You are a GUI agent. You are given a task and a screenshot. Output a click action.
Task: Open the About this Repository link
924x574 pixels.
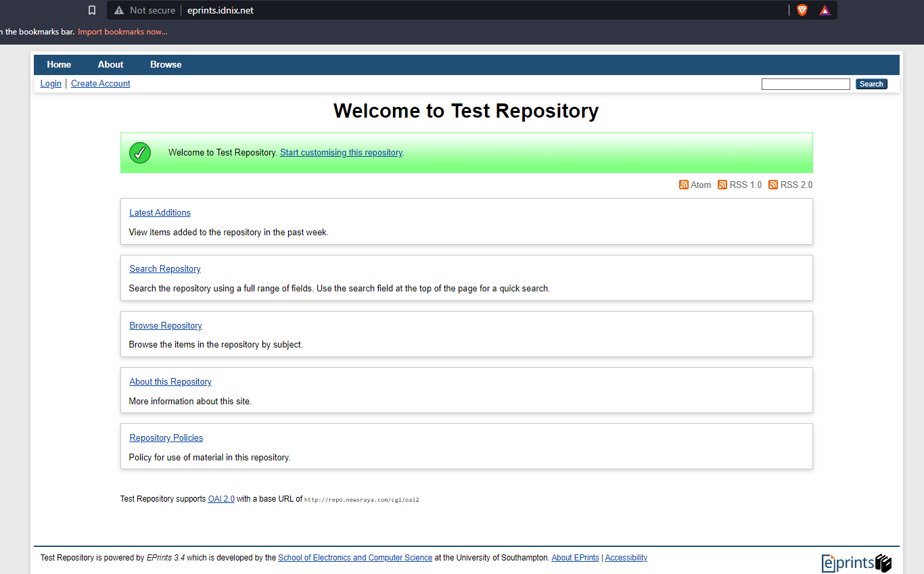coord(170,382)
